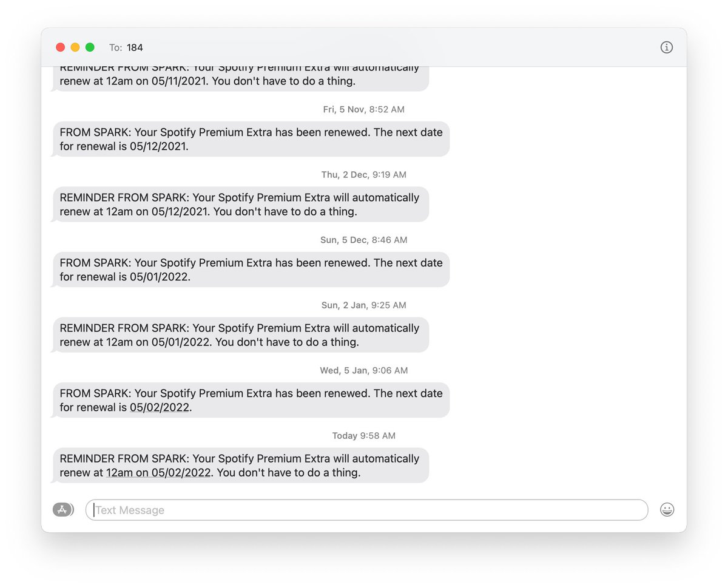Click the yellow minimize window button

point(75,47)
